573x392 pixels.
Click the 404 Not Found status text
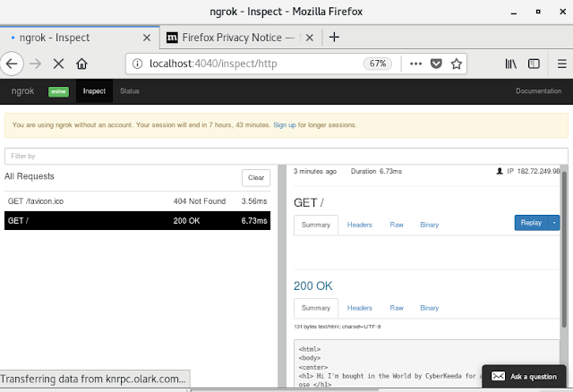coord(200,201)
